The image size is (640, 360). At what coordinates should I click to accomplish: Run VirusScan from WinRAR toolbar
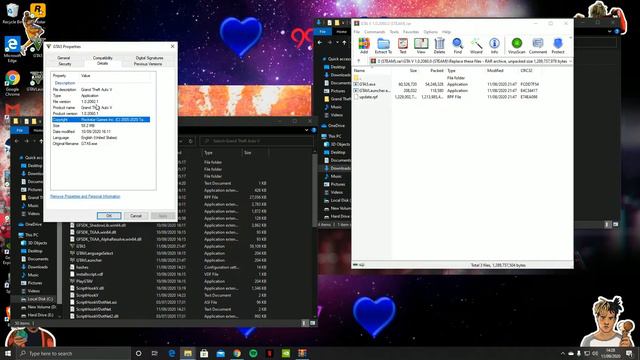click(517, 46)
